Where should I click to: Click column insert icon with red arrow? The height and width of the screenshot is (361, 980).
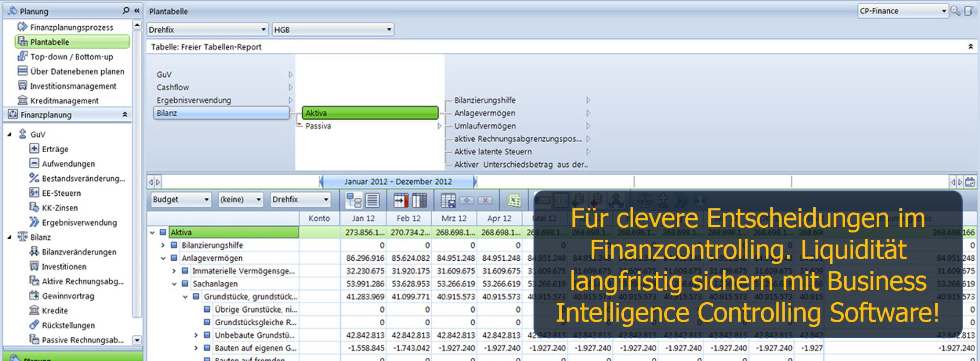401,200
